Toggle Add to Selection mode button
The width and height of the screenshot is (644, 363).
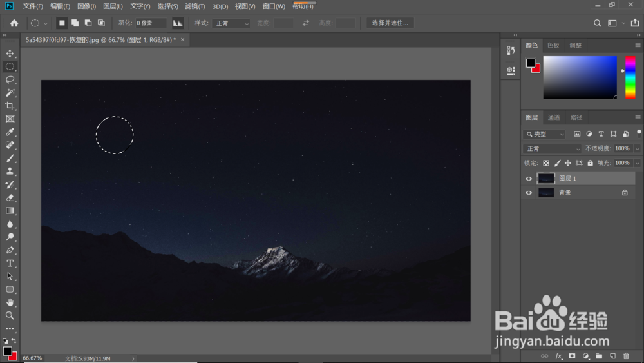click(75, 23)
